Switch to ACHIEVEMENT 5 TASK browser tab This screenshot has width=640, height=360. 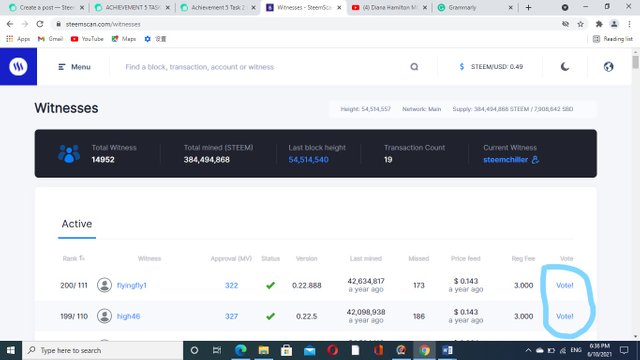click(x=132, y=7)
